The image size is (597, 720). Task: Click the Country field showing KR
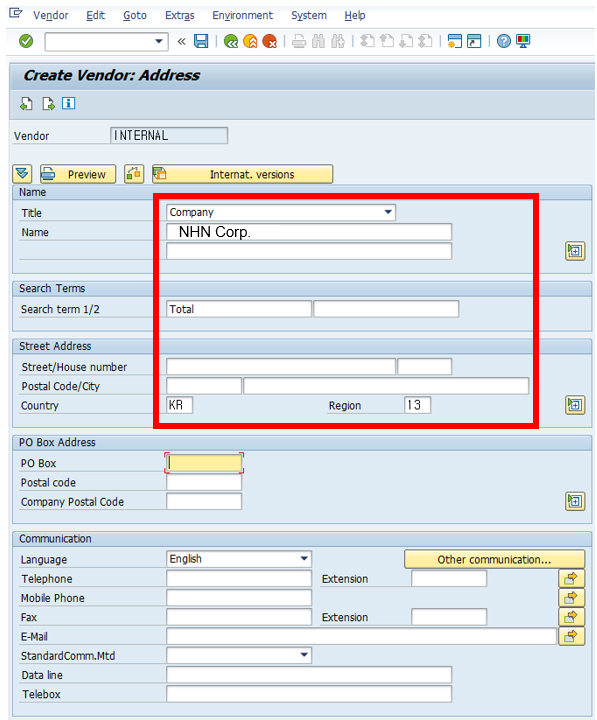coord(180,405)
